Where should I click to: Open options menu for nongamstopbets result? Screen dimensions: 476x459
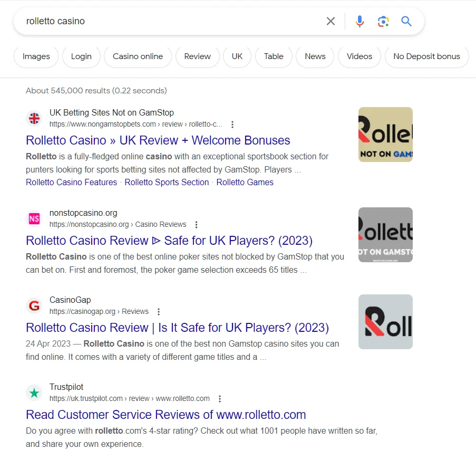pyautogui.click(x=232, y=124)
